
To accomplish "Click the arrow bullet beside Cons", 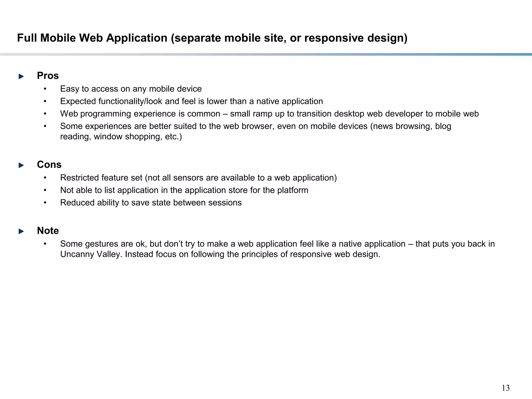I will click(21, 165).
